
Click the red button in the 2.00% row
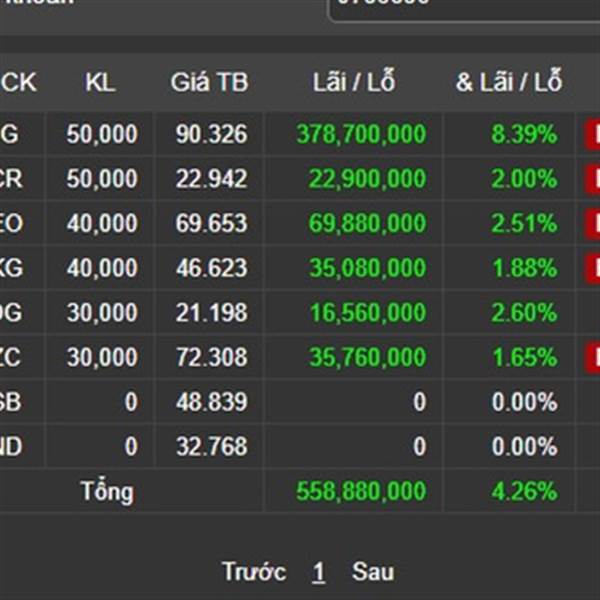pos(592,179)
